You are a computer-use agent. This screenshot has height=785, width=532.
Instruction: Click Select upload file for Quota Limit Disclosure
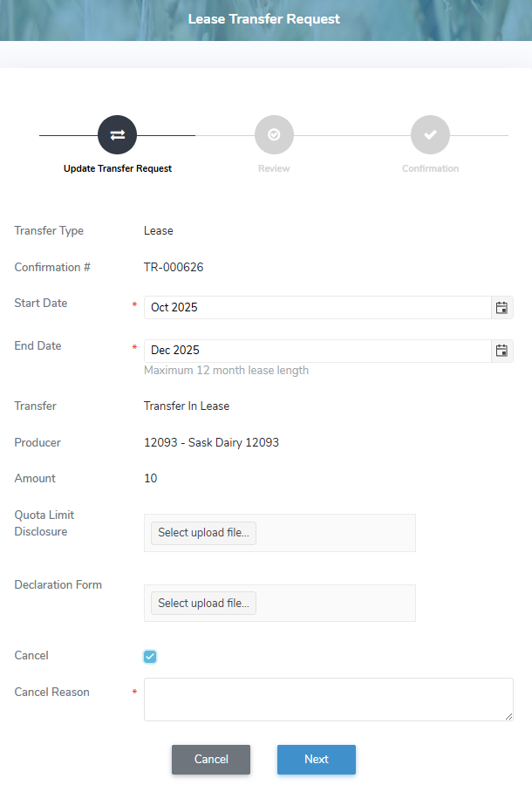point(202,532)
